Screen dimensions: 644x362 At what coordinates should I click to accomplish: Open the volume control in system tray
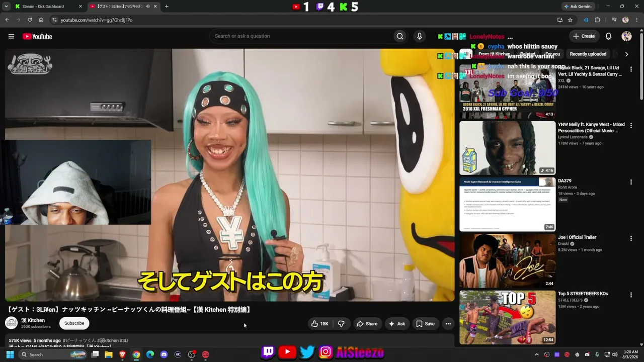point(614,354)
